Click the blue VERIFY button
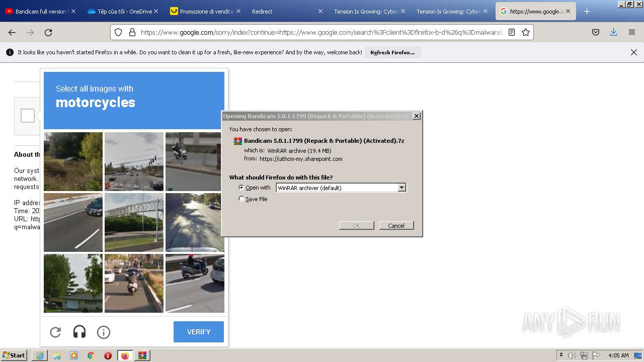Image resolution: width=644 pixels, height=362 pixels. pyautogui.click(x=199, y=332)
